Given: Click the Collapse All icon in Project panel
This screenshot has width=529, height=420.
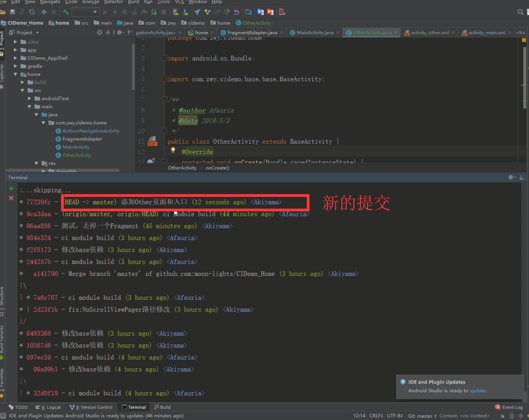Looking at the screenshot, I should point(108,32).
